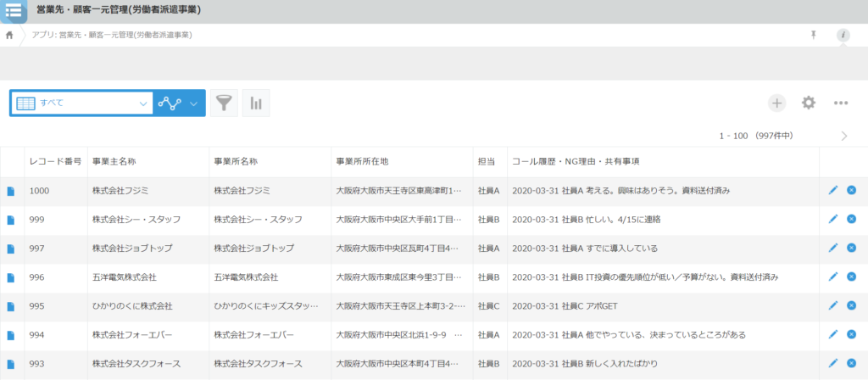The height and width of the screenshot is (380, 868).
Task: Open the filter funnel icon
Action: click(x=224, y=103)
